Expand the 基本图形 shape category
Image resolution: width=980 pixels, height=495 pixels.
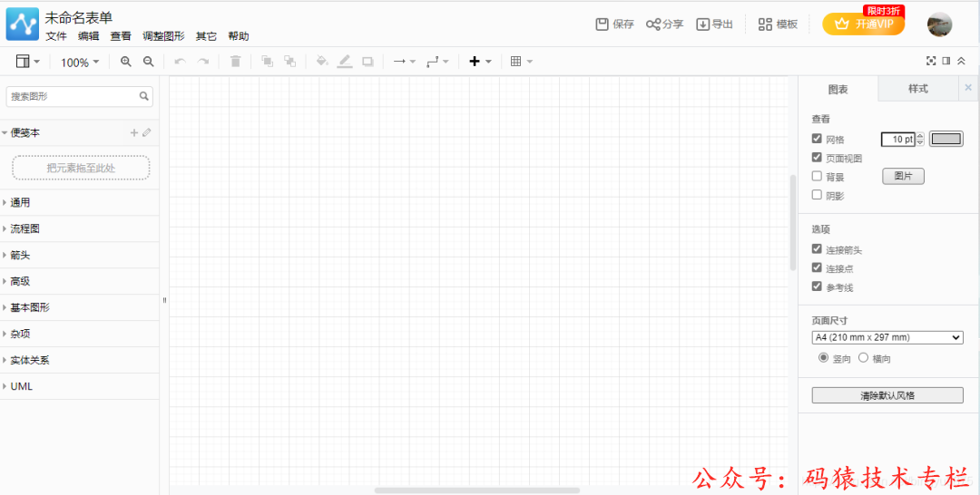click(79, 307)
